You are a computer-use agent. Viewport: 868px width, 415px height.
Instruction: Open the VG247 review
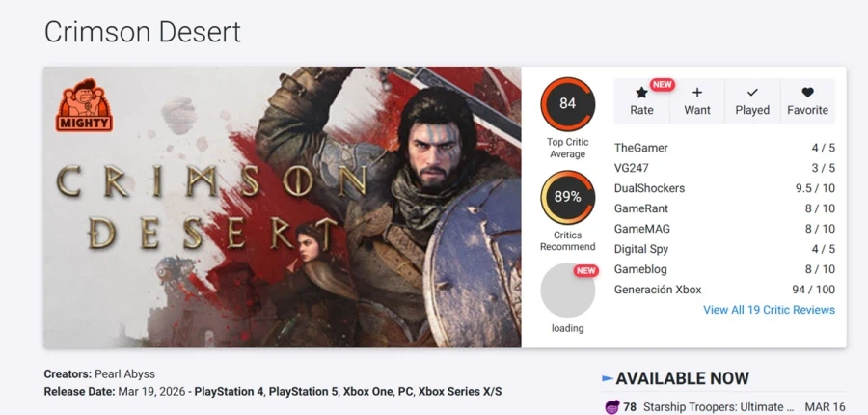(x=632, y=168)
